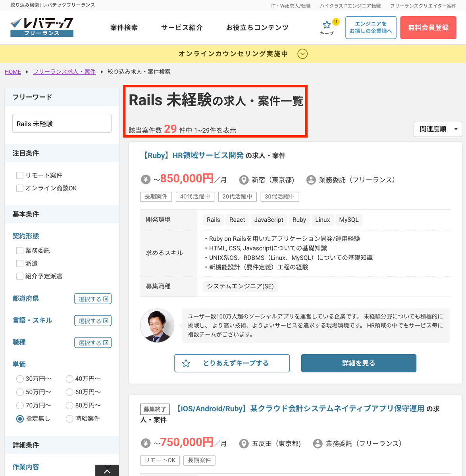Screen dimensions: 466x476
Task: Select 40万円〜 price option
Action: coord(69,379)
